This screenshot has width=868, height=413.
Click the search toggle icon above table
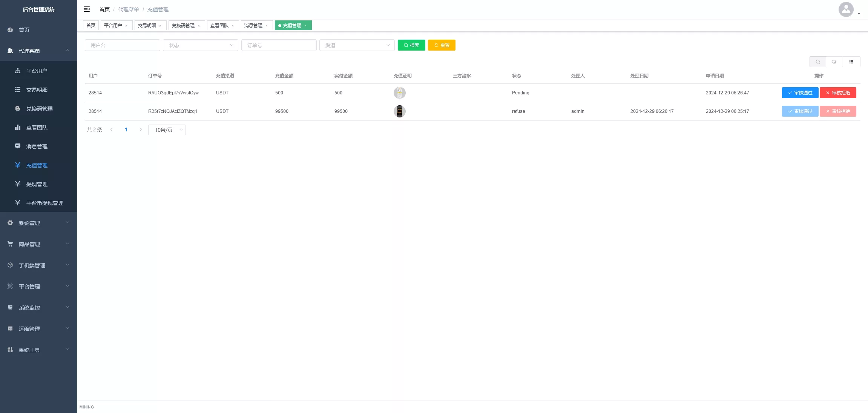(x=817, y=62)
